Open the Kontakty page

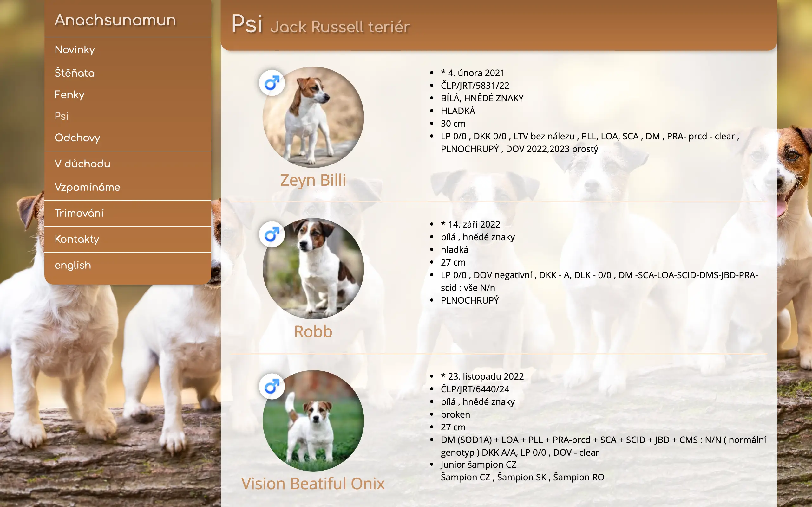click(x=77, y=239)
